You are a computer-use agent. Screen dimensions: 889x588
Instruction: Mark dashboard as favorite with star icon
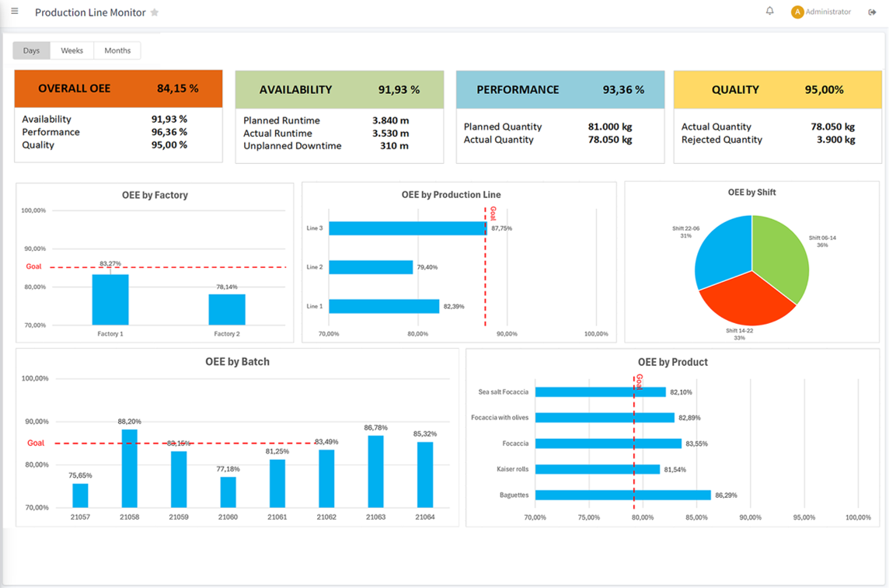155,12
